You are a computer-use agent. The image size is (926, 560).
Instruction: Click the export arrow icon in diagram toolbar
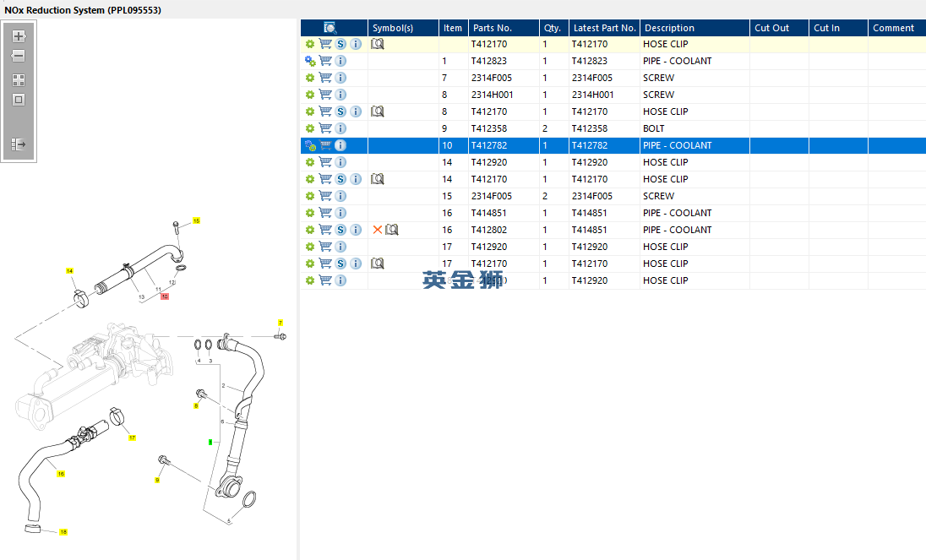click(x=19, y=144)
